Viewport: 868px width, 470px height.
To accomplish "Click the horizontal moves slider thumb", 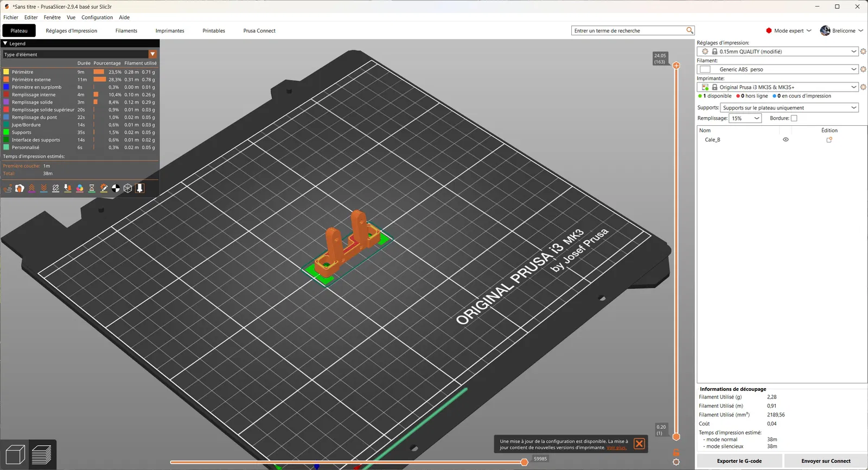I will click(524, 462).
